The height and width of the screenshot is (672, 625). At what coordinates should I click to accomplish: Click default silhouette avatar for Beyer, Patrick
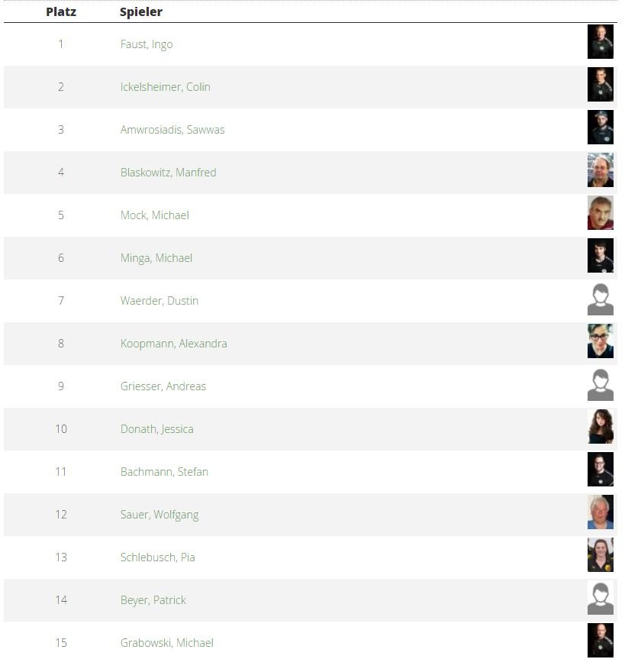point(601,598)
